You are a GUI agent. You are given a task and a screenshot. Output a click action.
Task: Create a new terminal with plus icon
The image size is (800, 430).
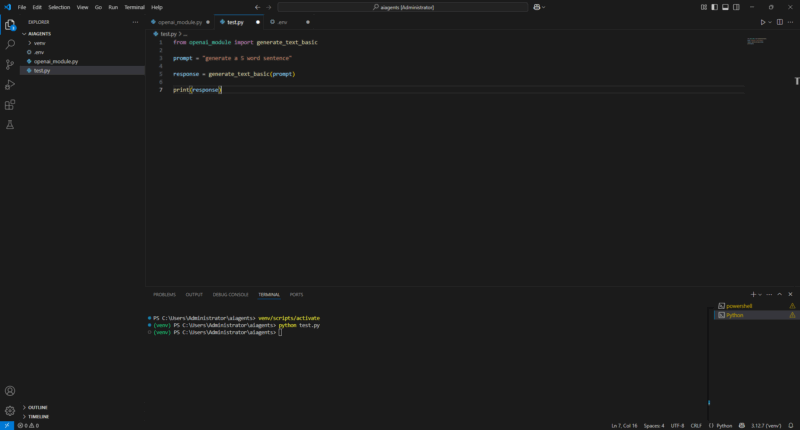pyautogui.click(x=753, y=294)
